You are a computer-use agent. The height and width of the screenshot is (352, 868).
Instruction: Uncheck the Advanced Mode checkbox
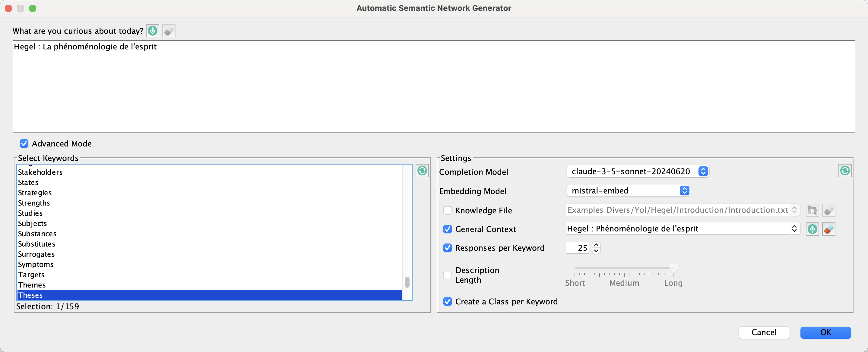24,143
